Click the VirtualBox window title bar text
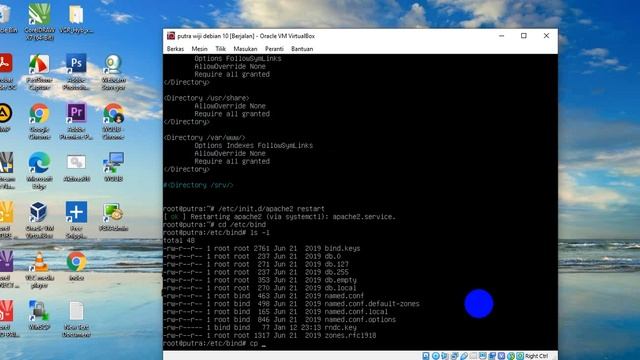The height and width of the screenshot is (360, 640). point(246,36)
